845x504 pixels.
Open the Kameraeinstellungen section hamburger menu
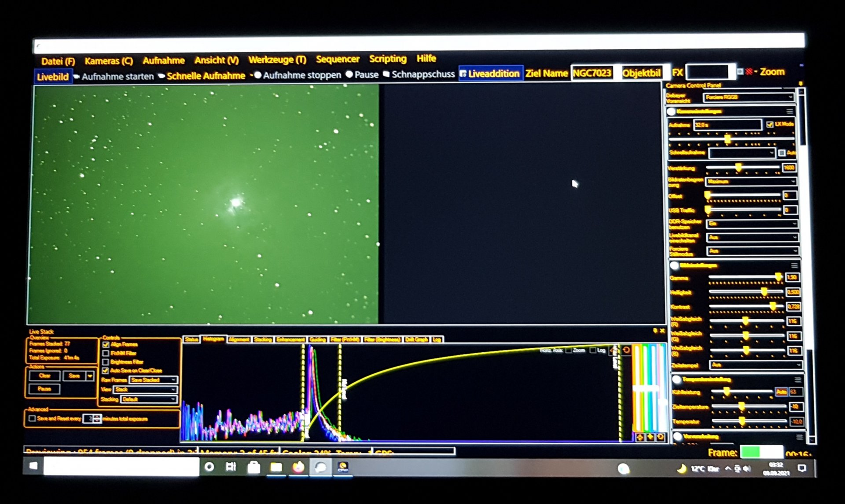click(790, 111)
